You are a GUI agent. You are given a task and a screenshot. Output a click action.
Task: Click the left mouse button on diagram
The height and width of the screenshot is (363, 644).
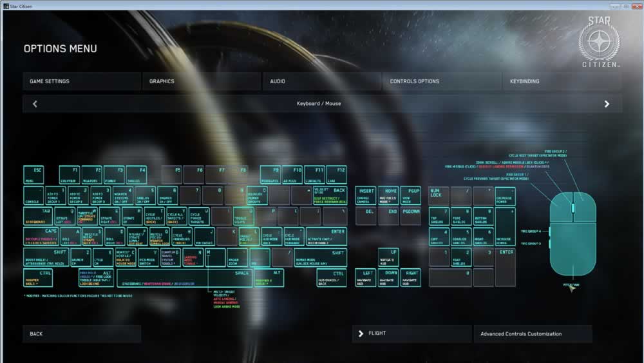(x=562, y=208)
